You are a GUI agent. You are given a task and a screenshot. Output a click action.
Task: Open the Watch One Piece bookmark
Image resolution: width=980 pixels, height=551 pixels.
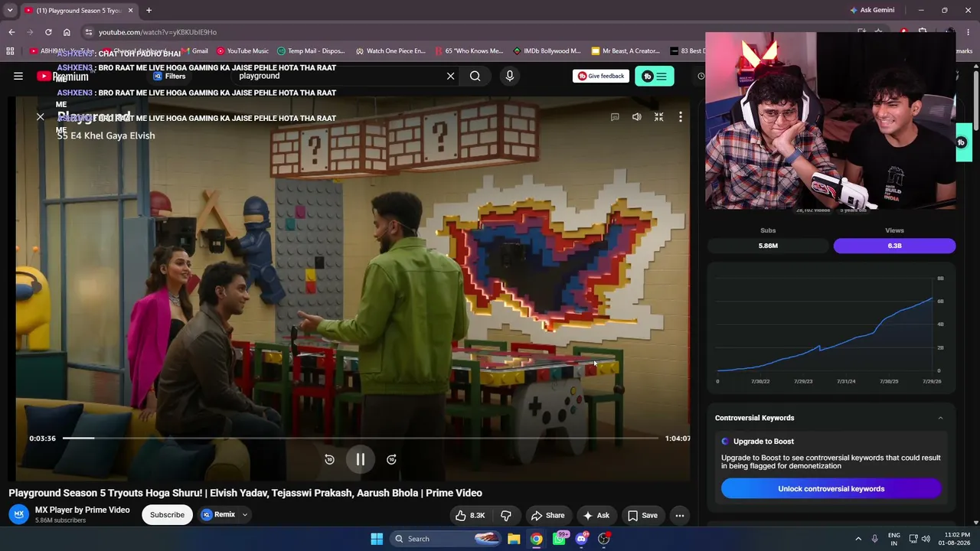[390, 51]
